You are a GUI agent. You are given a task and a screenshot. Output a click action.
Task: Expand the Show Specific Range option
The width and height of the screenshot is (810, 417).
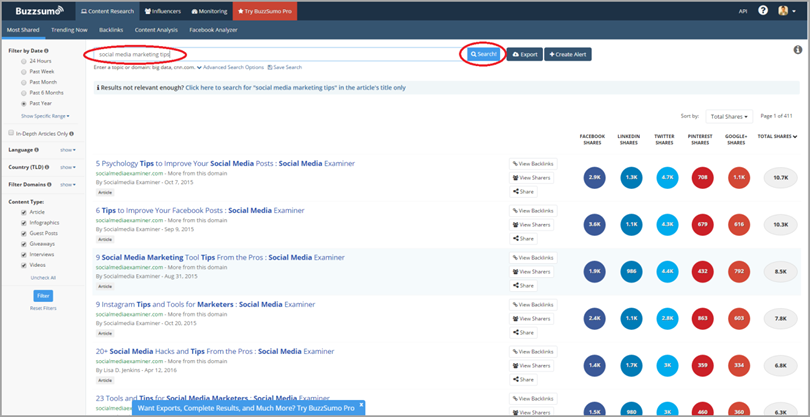point(45,116)
